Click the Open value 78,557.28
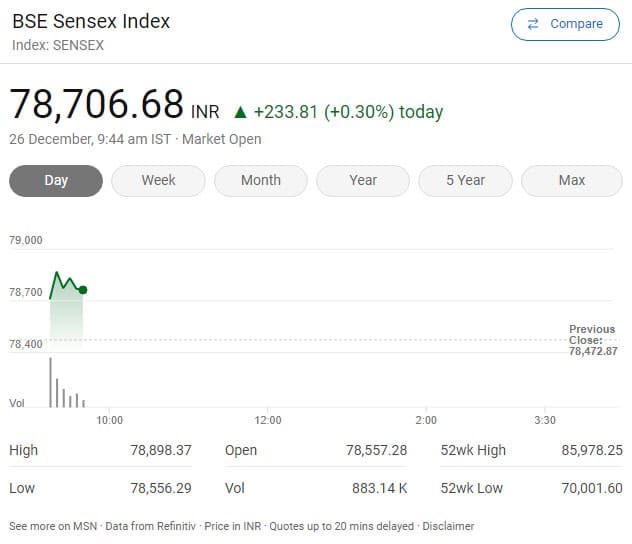This screenshot has width=632, height=544. point(376,450)
